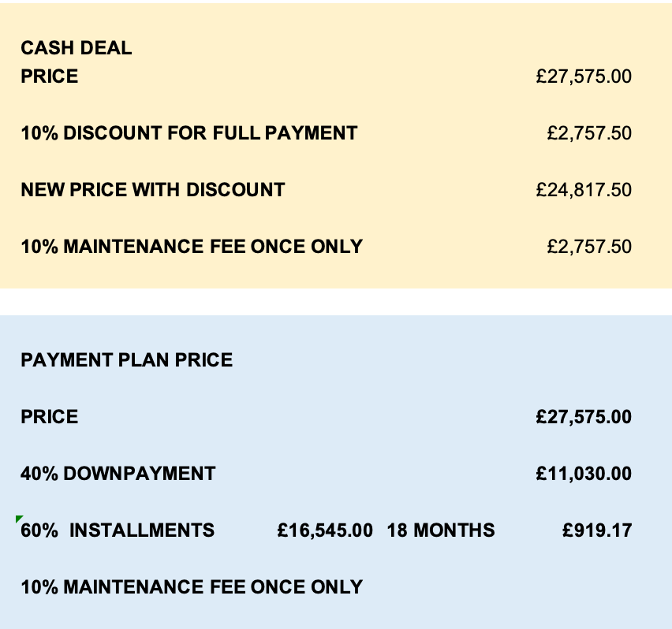The height and width of the screenshot is (629, 672).
Task: Select the bold payment plan £27,575.00 value
Action: [x=584, y=417]
